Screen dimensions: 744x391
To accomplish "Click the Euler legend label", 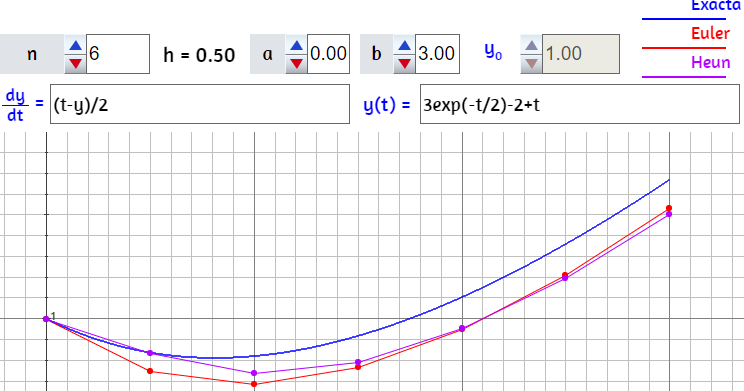I will pyautogui.click(x=710, y=34).
